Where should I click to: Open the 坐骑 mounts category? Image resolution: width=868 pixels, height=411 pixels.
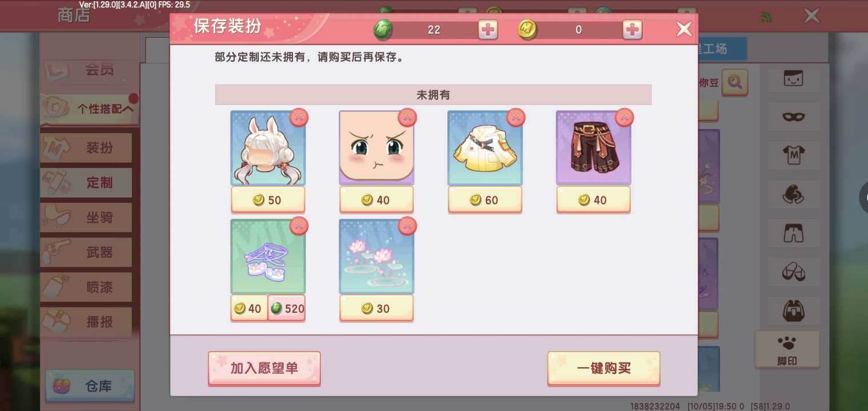[86, 217]
